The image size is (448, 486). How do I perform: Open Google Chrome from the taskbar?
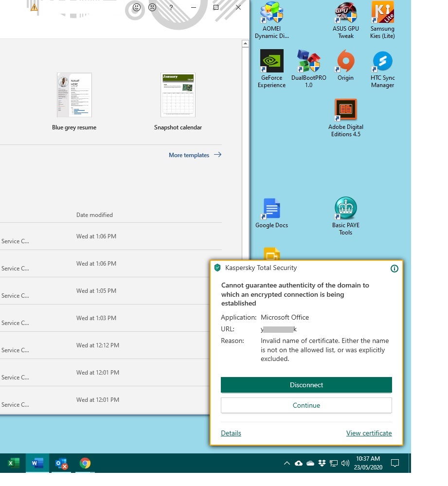pyautogui.click(x=85, y=463)
